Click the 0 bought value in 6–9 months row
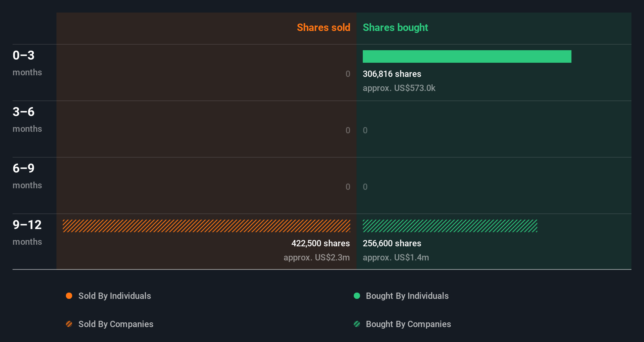This screenshot has width=644, height=342. (x=365, y=187)
